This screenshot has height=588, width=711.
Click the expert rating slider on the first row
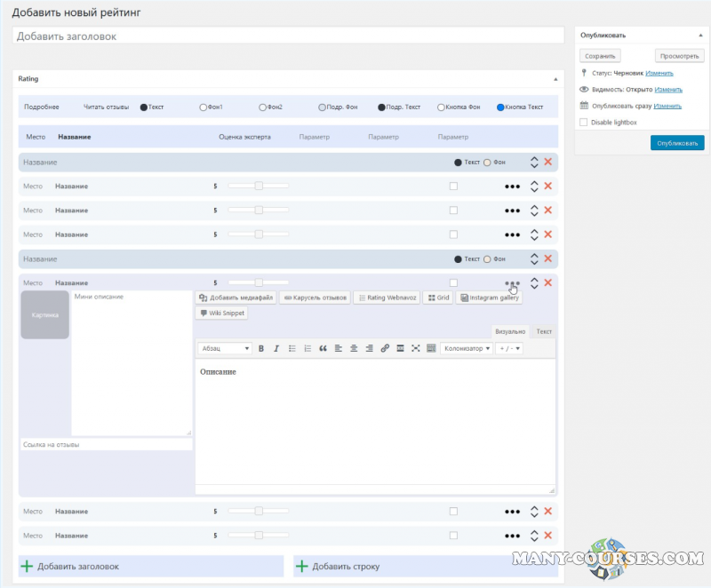(x=259, y=187)
